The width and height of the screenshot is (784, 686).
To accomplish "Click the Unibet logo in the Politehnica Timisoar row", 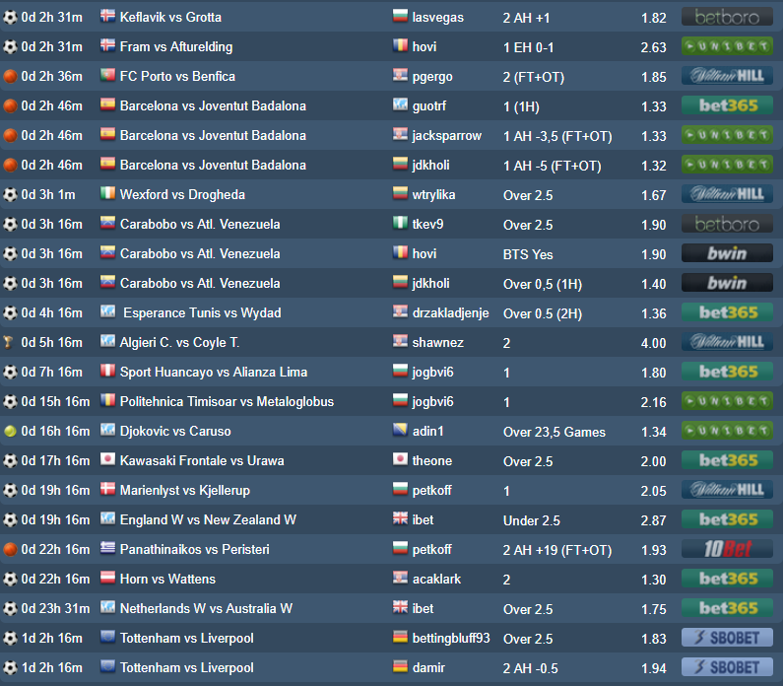I will (727, 401).
